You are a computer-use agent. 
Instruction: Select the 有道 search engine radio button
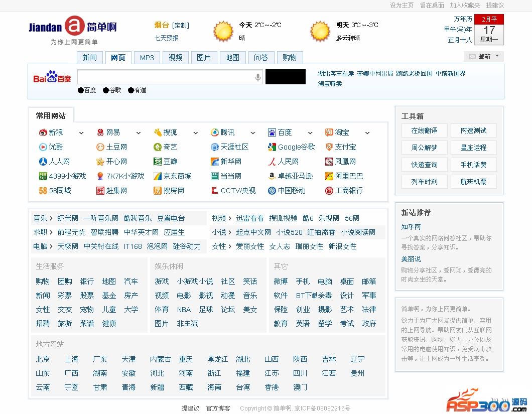pos(131,90)
